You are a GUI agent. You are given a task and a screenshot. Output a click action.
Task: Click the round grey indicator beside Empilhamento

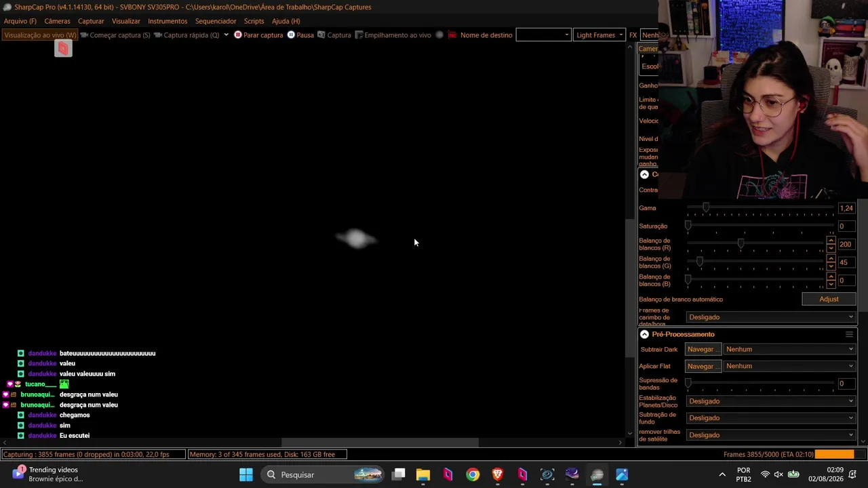tap(439, 35)
